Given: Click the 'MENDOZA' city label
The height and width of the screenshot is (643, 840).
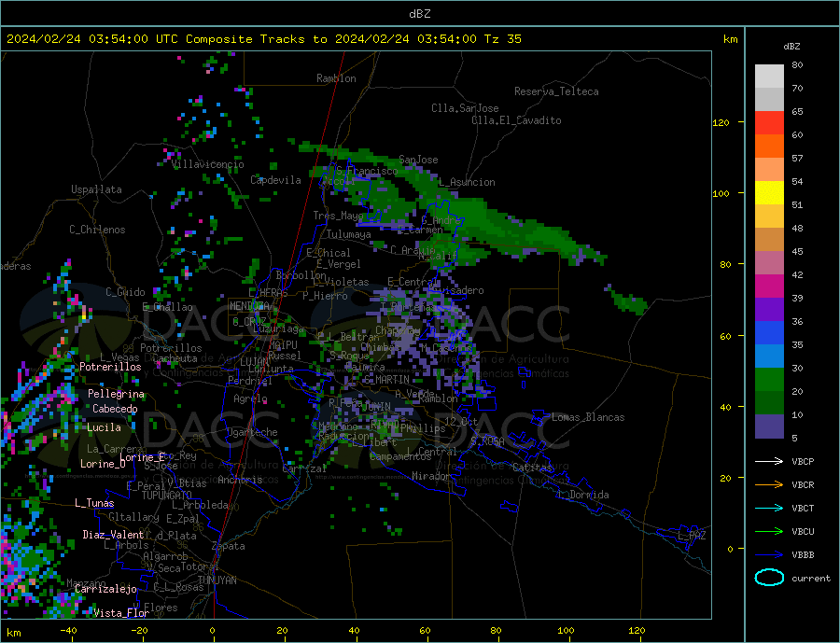Looking at the screenshot, I should click(x=249, y=306).
